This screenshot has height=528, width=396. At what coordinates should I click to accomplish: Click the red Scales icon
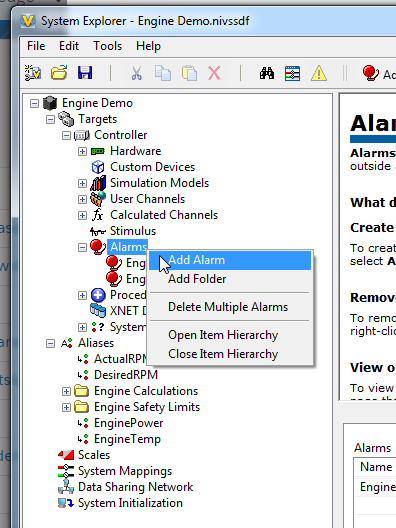click(x=66, y=455)
